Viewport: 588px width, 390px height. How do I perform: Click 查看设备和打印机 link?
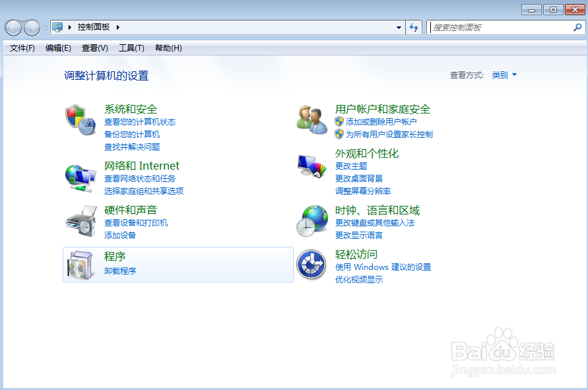(136, 223)
